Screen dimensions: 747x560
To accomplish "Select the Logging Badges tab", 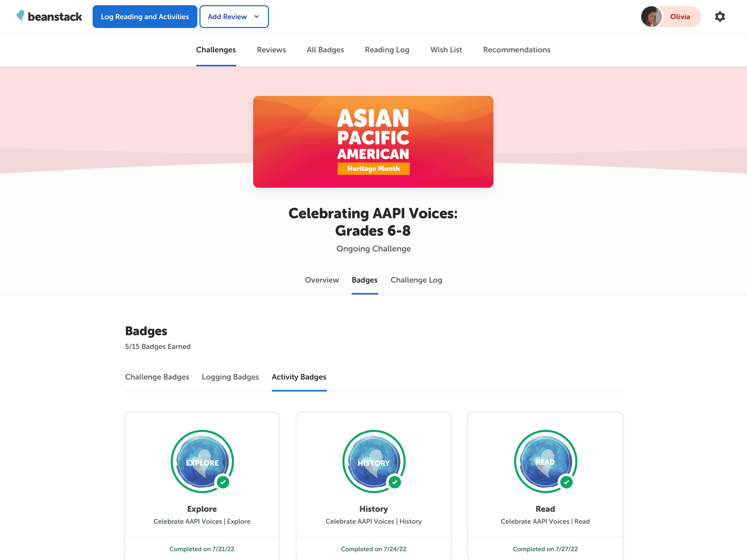I will (230, 377).
